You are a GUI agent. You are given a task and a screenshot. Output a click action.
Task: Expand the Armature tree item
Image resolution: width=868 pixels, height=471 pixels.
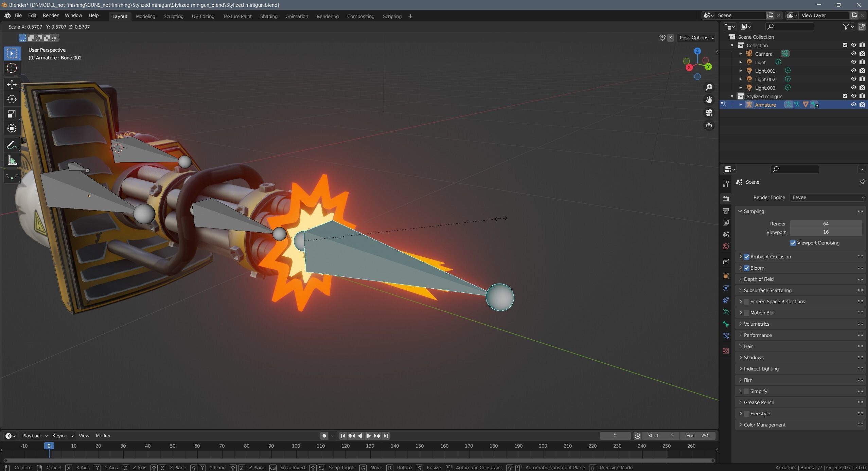(x=741, y=105)
